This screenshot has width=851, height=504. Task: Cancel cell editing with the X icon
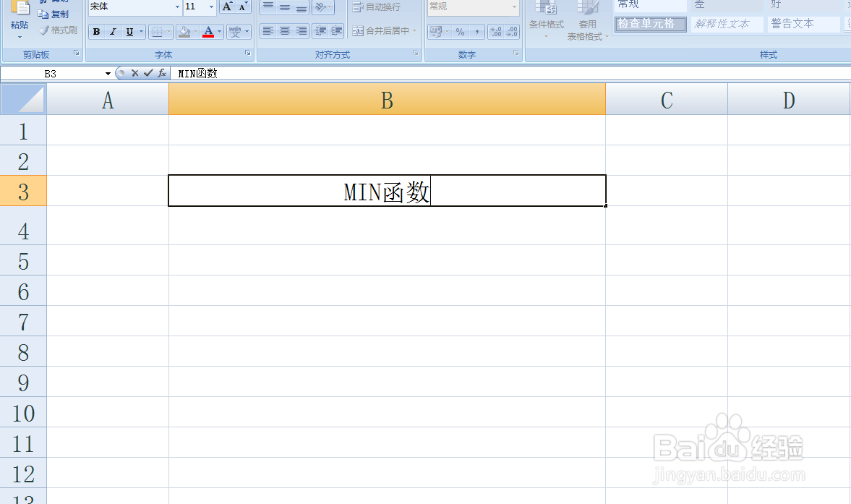(136, 73)
